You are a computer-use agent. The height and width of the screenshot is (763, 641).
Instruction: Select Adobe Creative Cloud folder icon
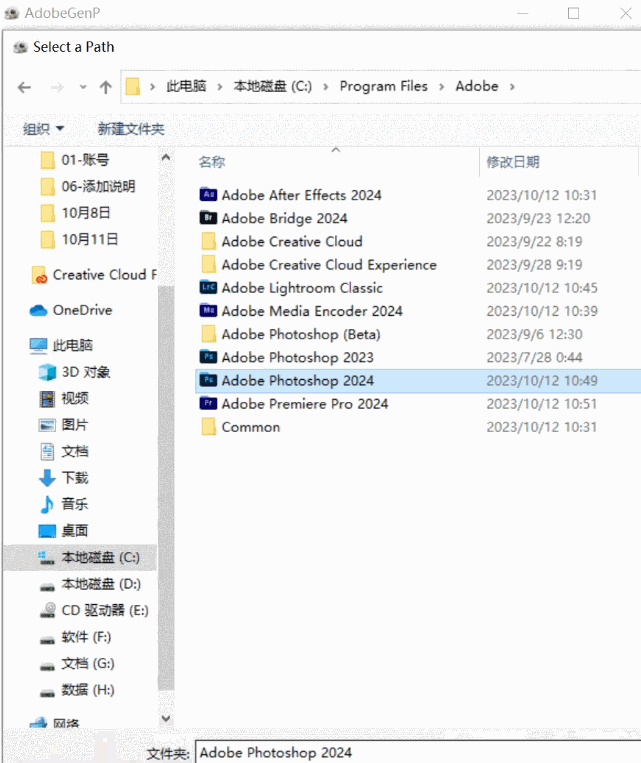[x=208, y=241]
